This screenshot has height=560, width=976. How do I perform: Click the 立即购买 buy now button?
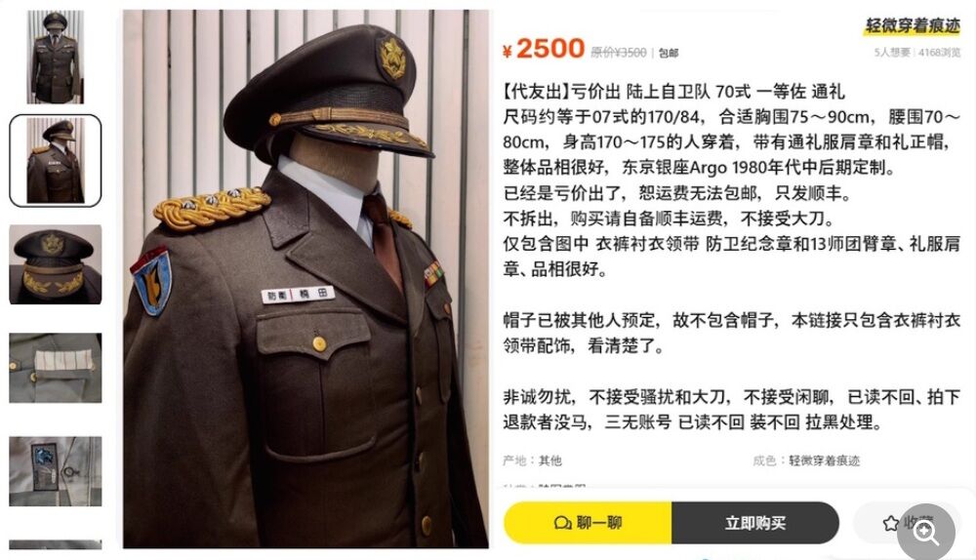(x=755, y=523)
